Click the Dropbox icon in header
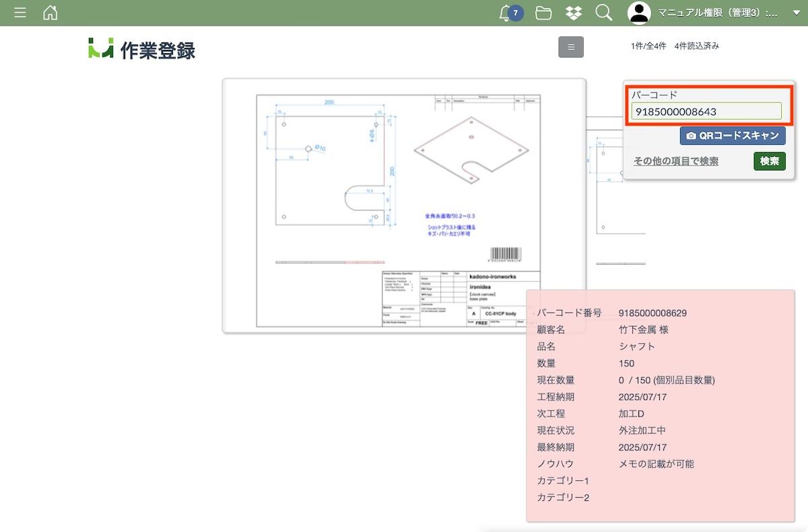This screenshot has height=532, width=808. (574, 13)
